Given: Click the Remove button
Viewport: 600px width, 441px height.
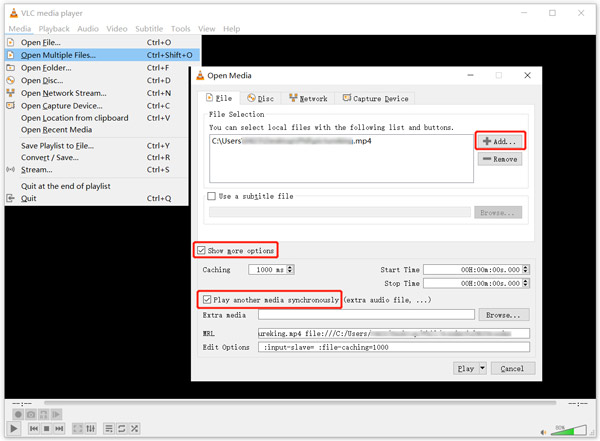Looking at the screenshot, I should tap(500, 159).
